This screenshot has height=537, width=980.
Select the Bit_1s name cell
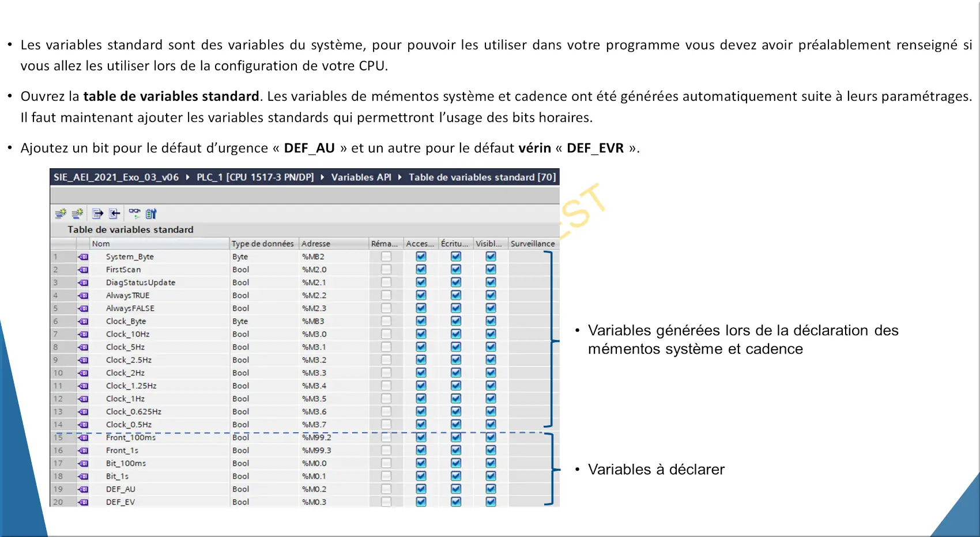point(160,477)
